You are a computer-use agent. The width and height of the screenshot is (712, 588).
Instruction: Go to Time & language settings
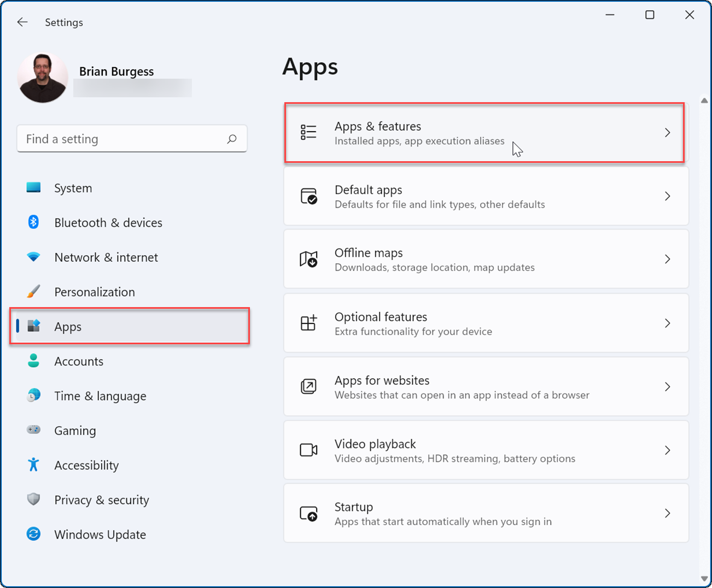100,396
